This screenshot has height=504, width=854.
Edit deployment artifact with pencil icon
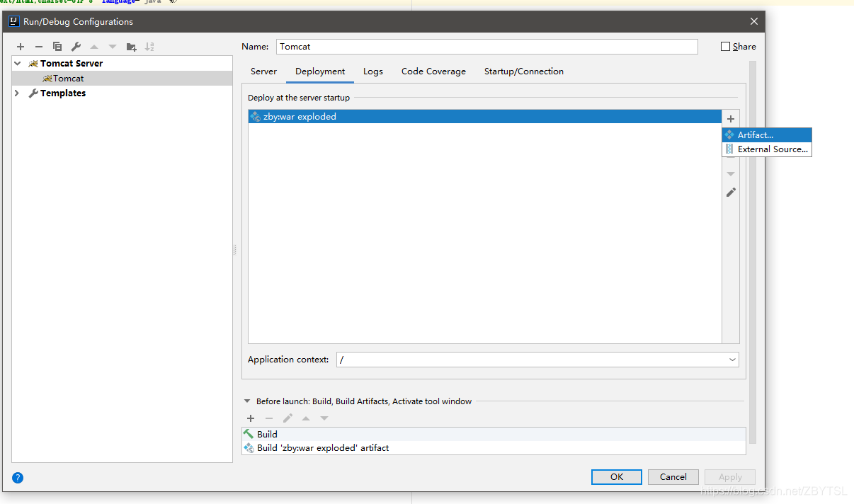click(x=731, y=193)
